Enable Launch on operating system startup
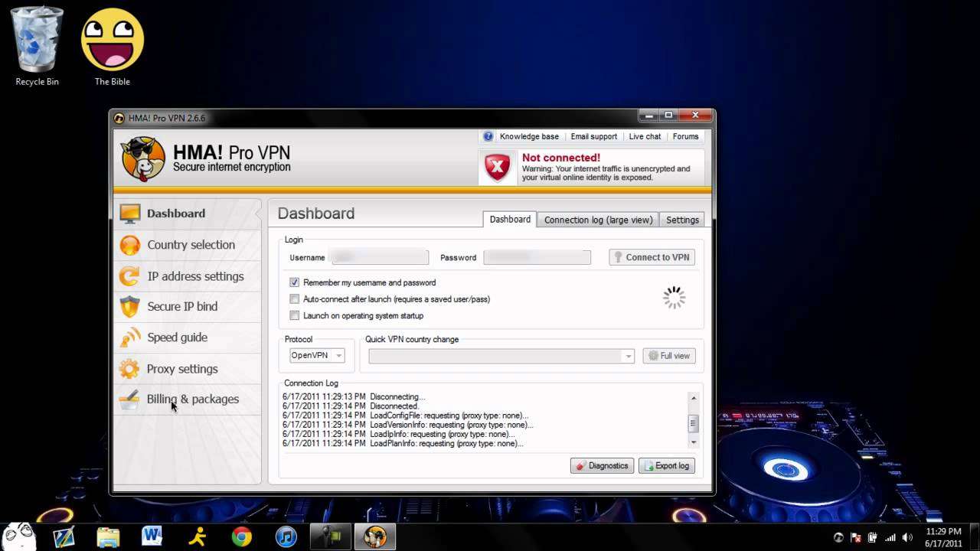This screenshot has width=980, height=551. [294, 315]
